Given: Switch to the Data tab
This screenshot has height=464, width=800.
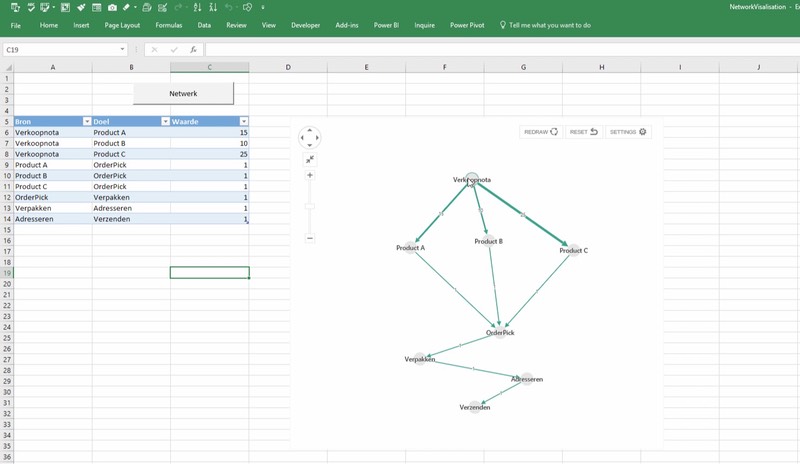Looking at the screenshot, I should click(x=204, y=25).
